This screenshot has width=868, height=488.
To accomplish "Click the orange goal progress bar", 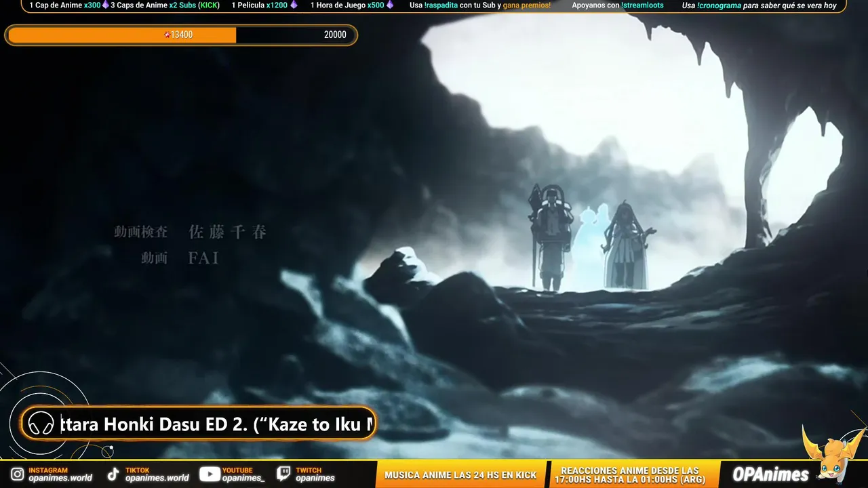I will coord(181,35).
